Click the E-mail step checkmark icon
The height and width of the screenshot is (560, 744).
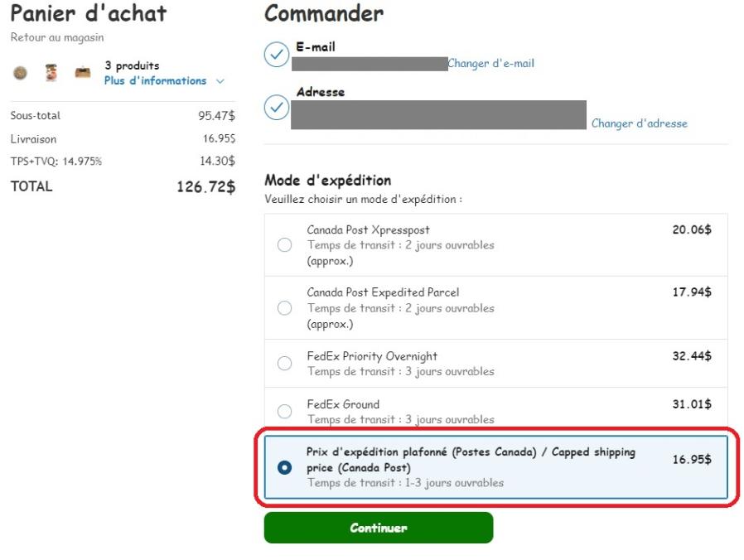tap(276, 55)
